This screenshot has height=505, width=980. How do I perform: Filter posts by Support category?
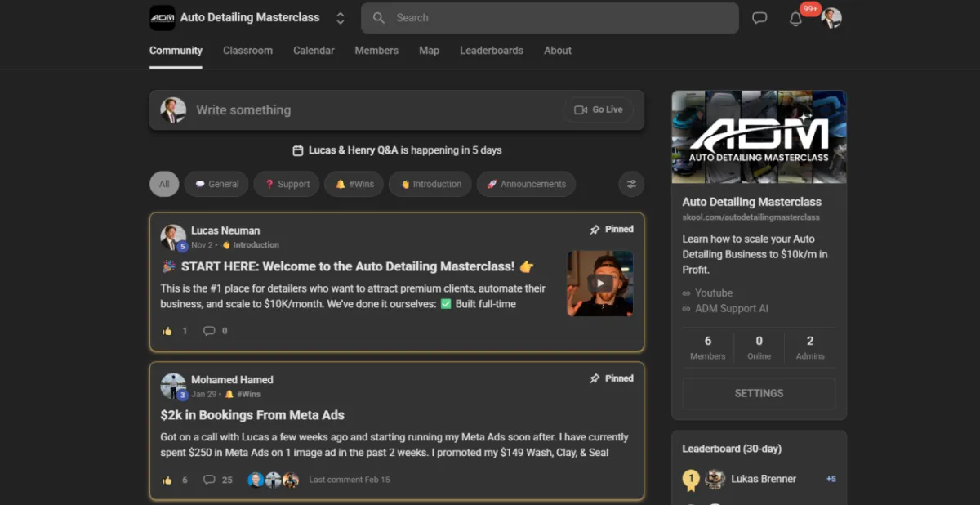[287, 184]
